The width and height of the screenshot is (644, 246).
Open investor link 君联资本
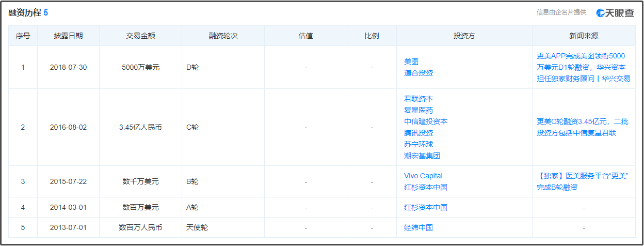[418, 99]
